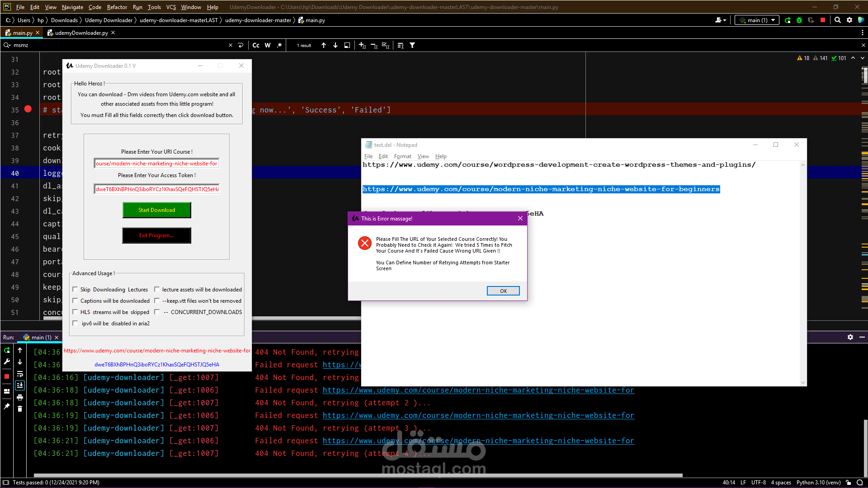Screen dimensions: 868x488
Task: Click the Rerun icon in the main toolbar
Action: (788, 20)
